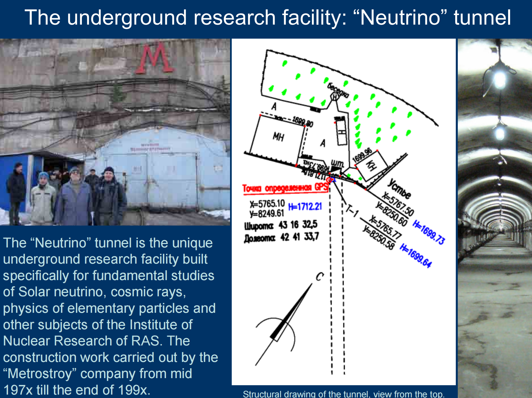Screen dimensions: 532x398
Task: Click the "Широта 43 16 32,5" latitude line
Action: pos(281,225)
